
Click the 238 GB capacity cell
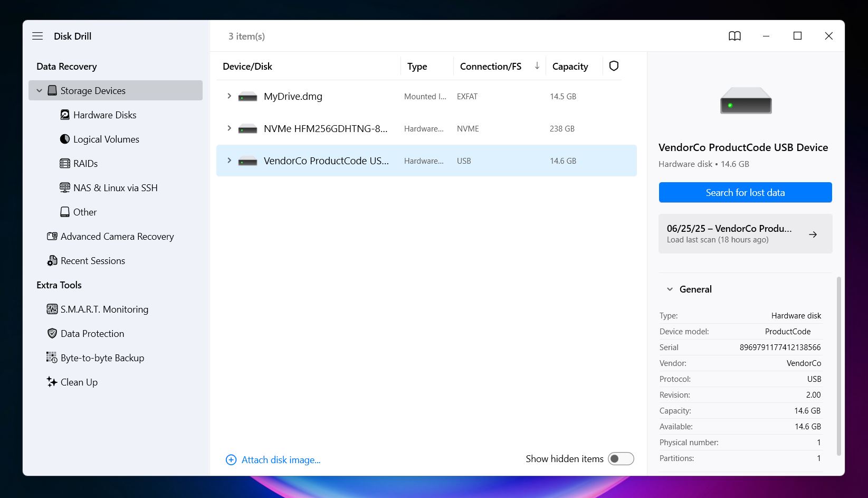[x=562, y=129]
